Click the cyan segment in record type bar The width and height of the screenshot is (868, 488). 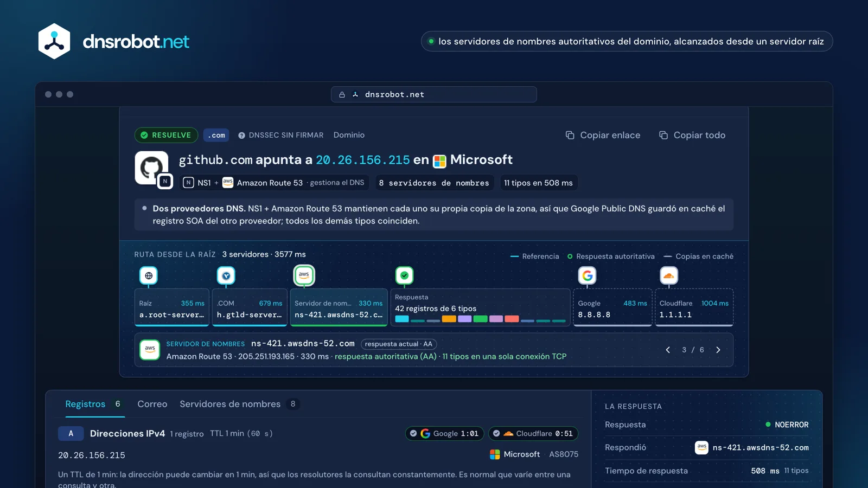click(402, 319)
